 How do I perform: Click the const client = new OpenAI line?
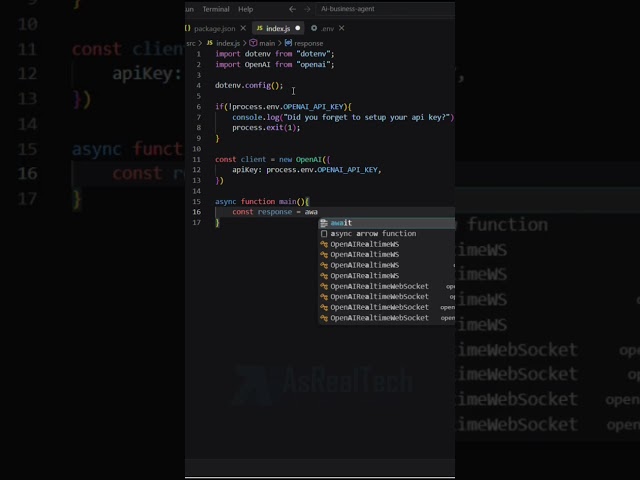click(273, 160)
